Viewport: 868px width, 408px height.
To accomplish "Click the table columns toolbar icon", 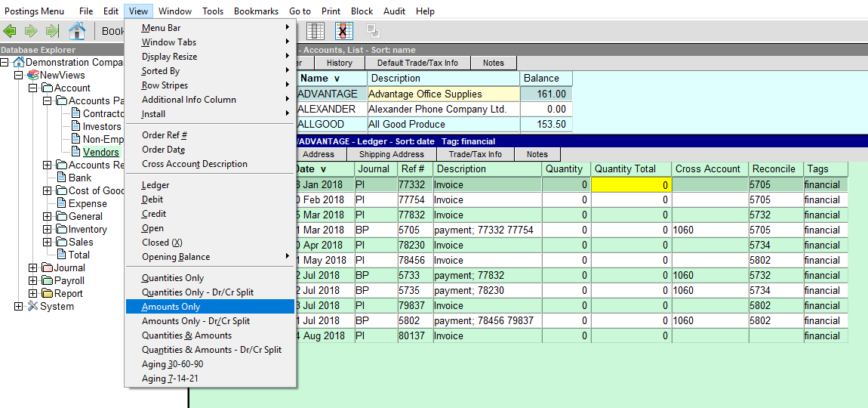I will coord(315,31).
